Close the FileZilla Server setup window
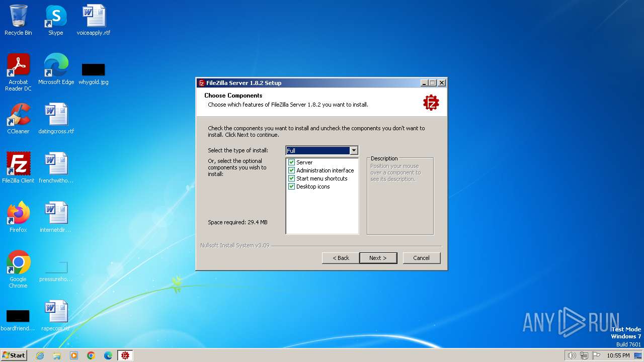The width and height of the screenshot is (644, 362). [x=442, y=83]
